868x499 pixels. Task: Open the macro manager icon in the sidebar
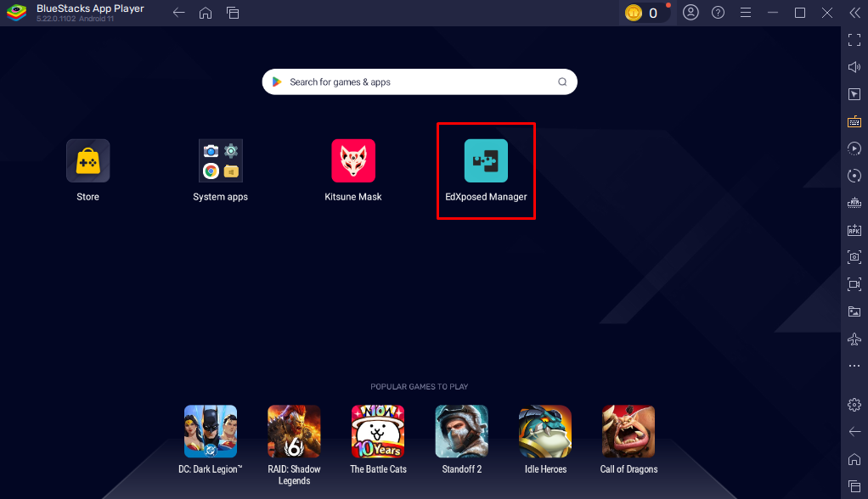pos(854,203)
